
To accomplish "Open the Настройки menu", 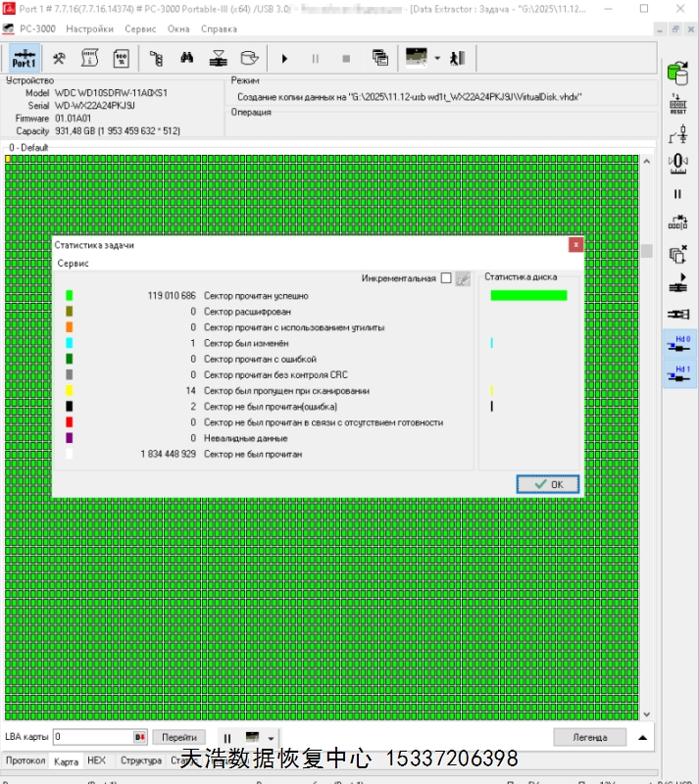I will coord(89,29).
